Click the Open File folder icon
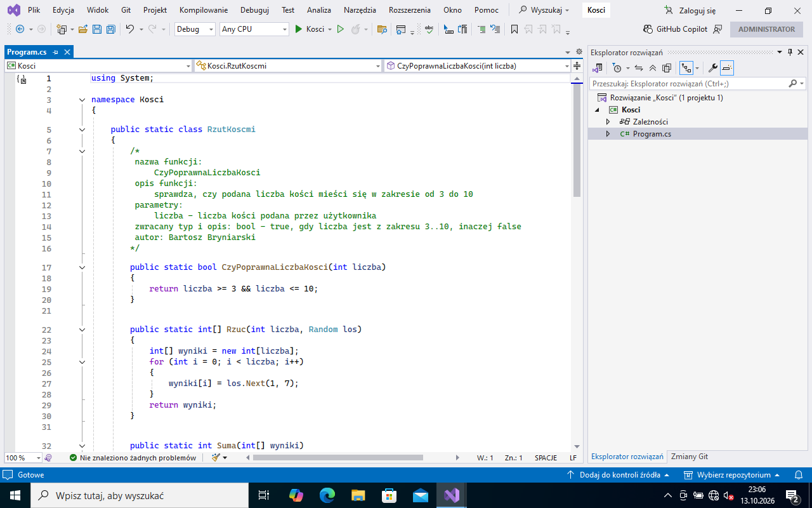The width and height of the screenshot is (812, 508). pyautogui.click(x=83, y=29)
